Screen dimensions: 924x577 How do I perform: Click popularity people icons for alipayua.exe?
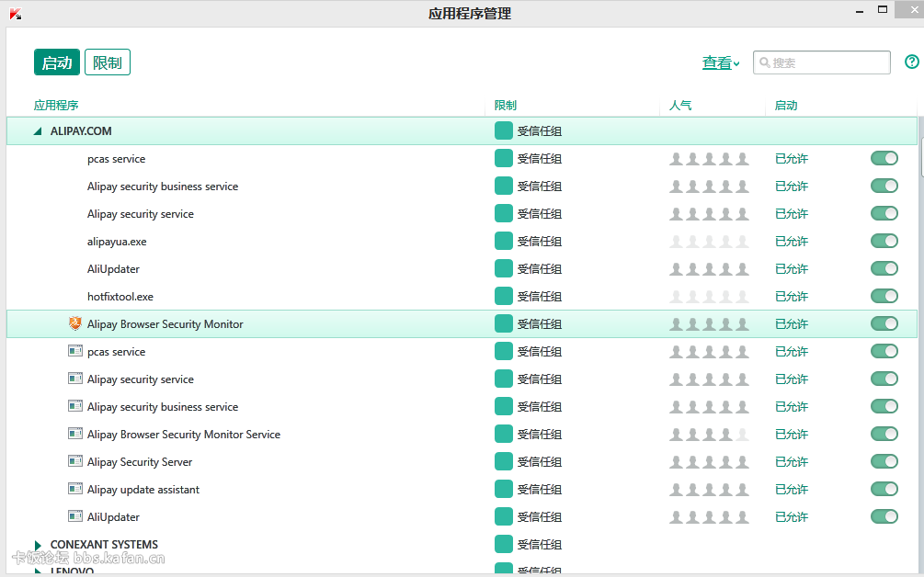point(709,241)
